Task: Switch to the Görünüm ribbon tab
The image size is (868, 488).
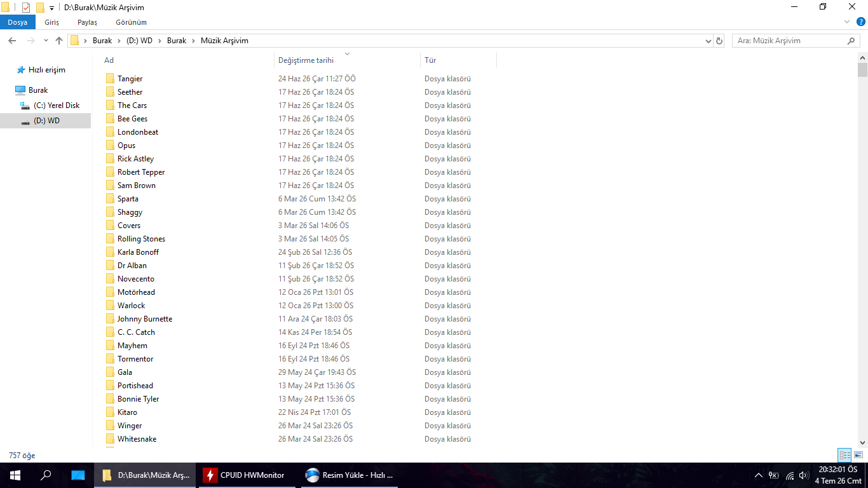Action: 131,22
